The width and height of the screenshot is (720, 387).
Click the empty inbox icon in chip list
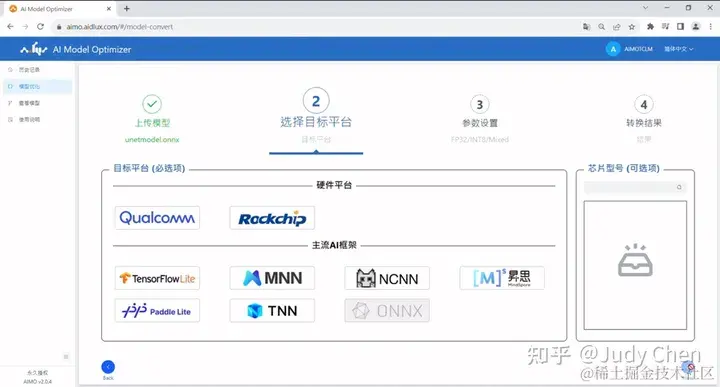point(635,260)
